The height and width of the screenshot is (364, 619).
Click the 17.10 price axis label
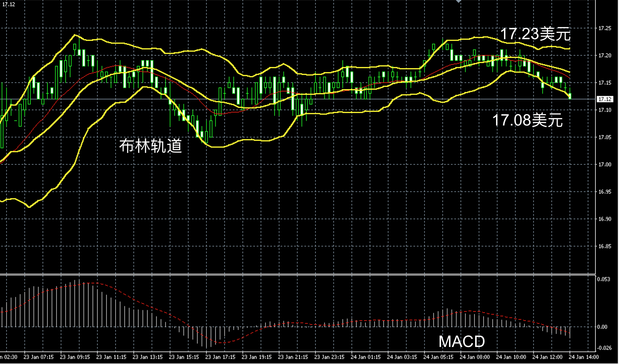tap(605, 110)
